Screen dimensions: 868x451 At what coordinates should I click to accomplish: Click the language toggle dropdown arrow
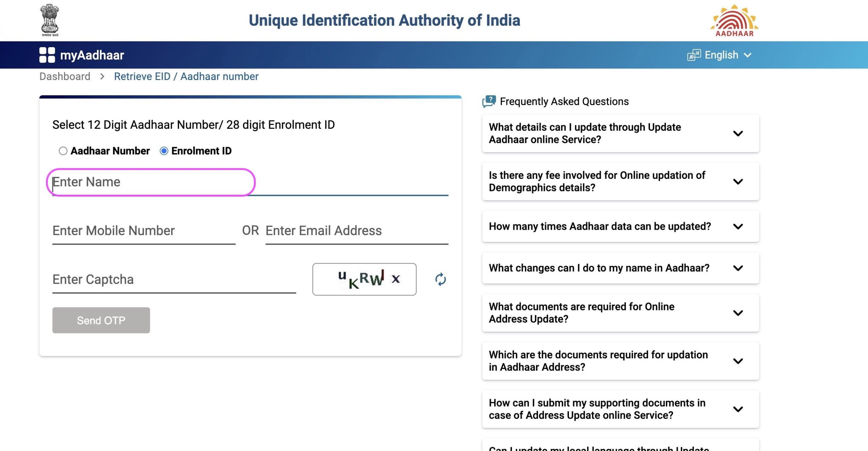(x=747, y=55)
